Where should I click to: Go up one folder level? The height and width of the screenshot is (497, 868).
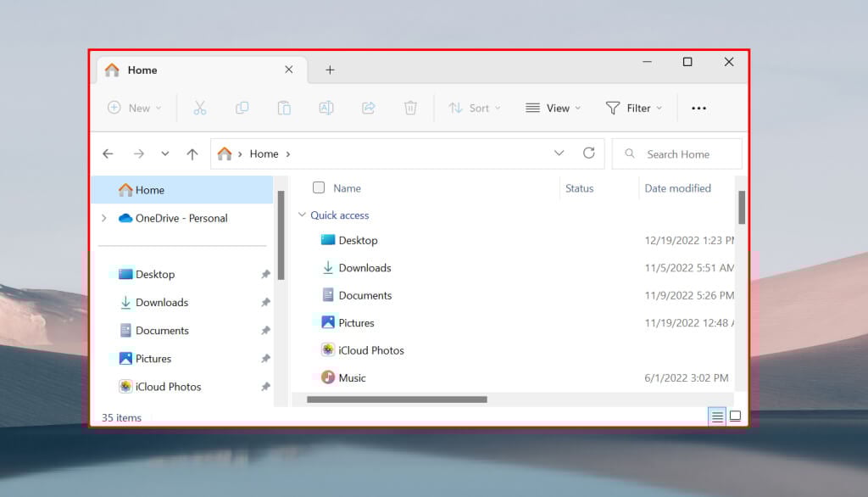[192, 154]
